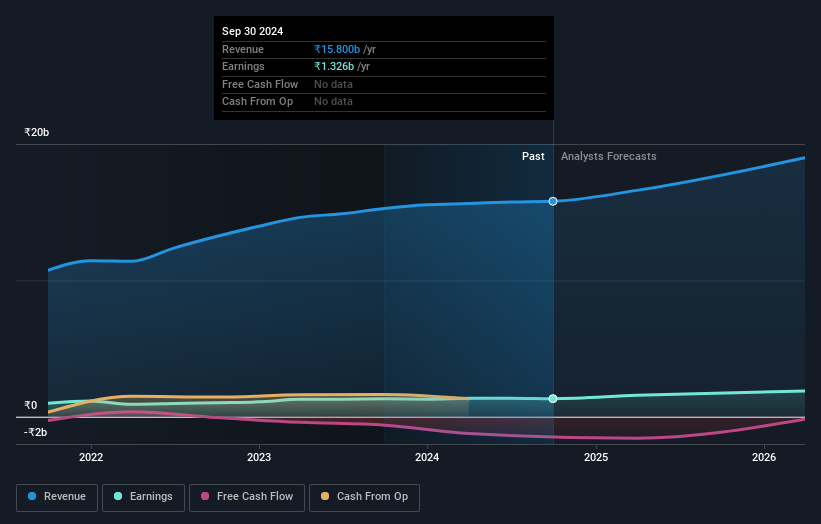Select the Earnings data point marker on the teal line

553,399
